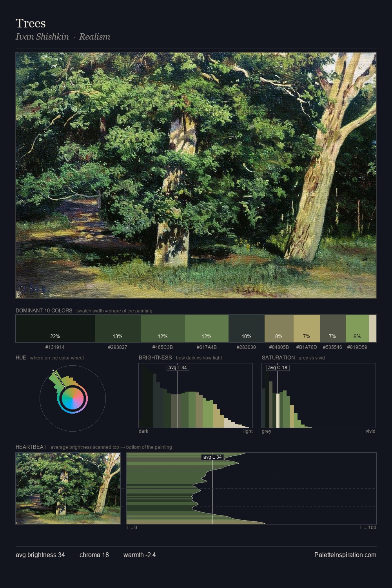Click the hue color wheel
392x588 pixels.
[x=73, y=398]
